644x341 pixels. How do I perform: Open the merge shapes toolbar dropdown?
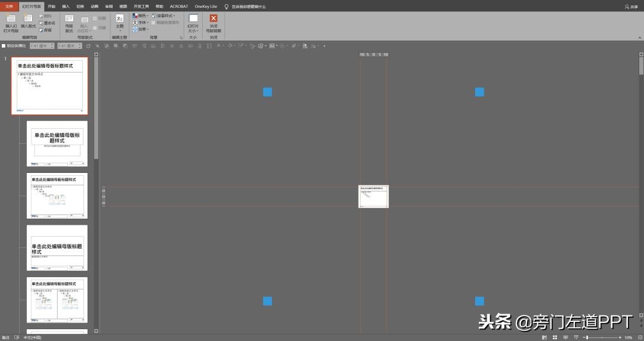click(x=262, y=46)
